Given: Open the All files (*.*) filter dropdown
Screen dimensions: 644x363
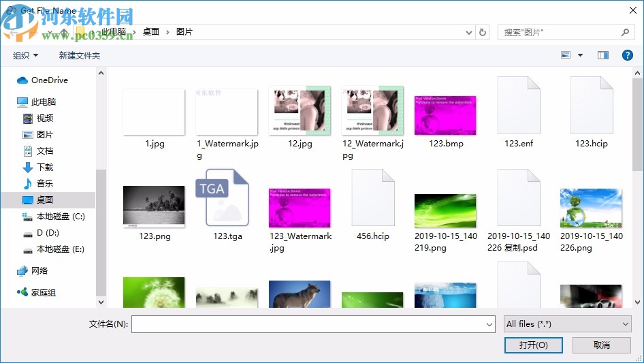Looking at the screenshot, I should pos(568,324).
